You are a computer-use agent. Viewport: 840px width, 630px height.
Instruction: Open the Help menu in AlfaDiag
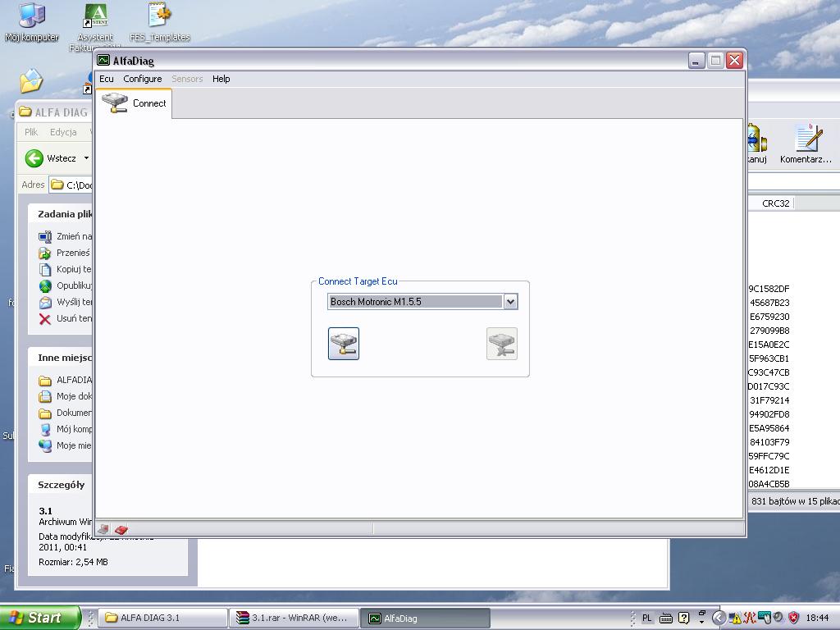coord(221,79)
